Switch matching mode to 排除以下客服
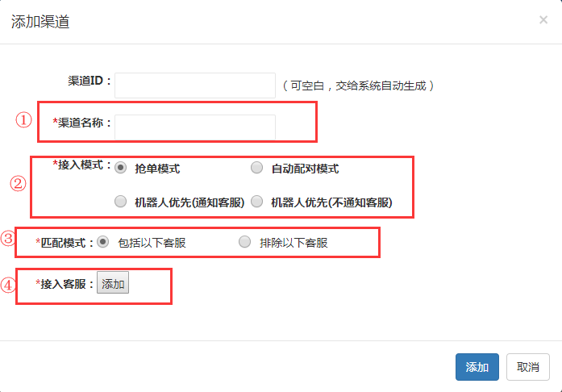The height and width of the screenshot is (392, 562). (x=244, y=242)
